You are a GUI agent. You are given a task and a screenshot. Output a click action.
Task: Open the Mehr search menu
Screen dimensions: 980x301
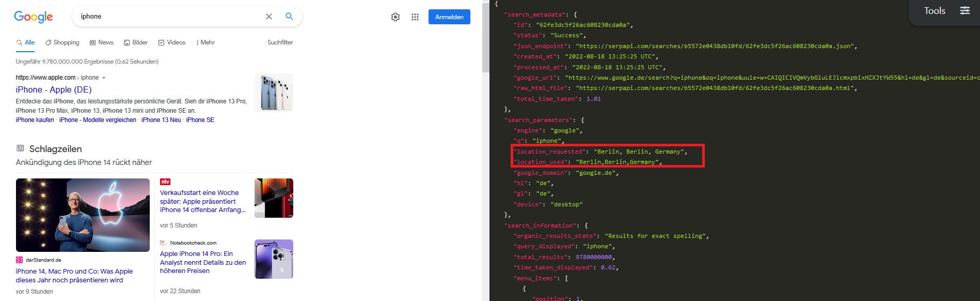pos(206,42)
